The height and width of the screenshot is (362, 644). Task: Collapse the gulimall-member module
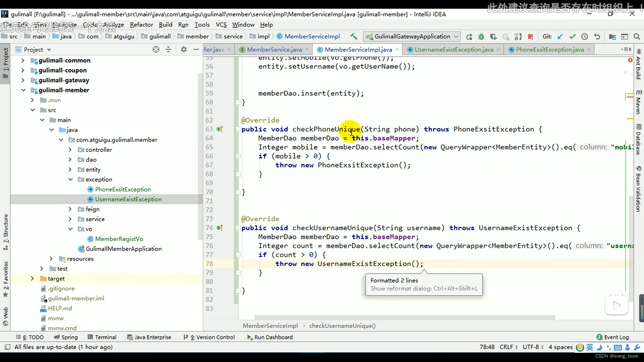(x=23, y=90)
